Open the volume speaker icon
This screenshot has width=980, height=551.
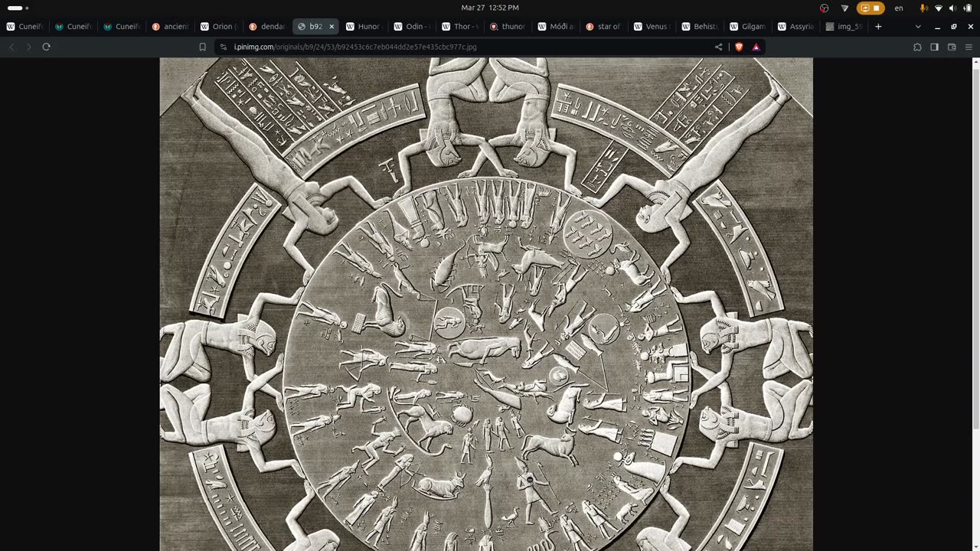tap(953, 8)
